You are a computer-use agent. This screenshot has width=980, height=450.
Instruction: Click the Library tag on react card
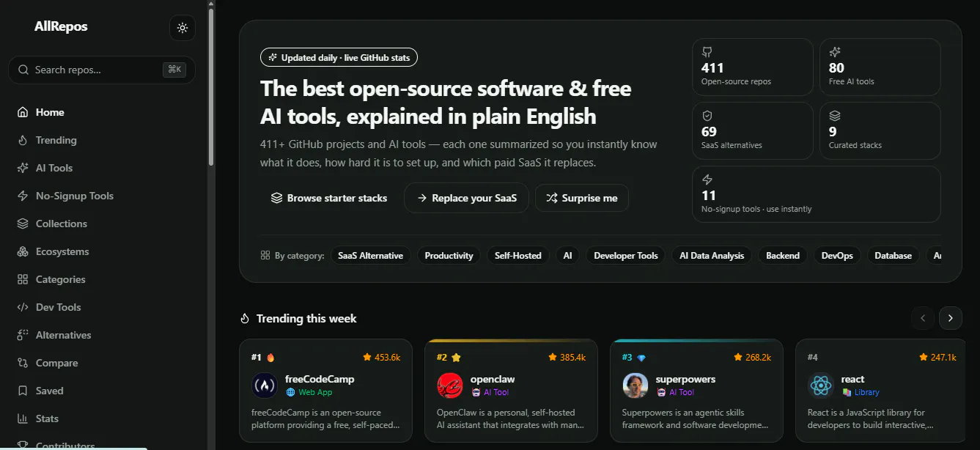point(861,392)
